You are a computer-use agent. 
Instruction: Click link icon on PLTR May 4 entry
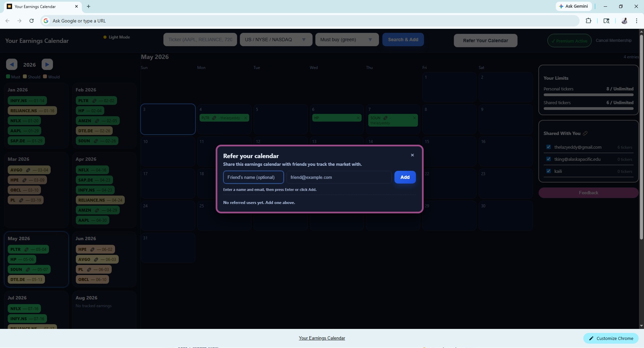point(214,118)
